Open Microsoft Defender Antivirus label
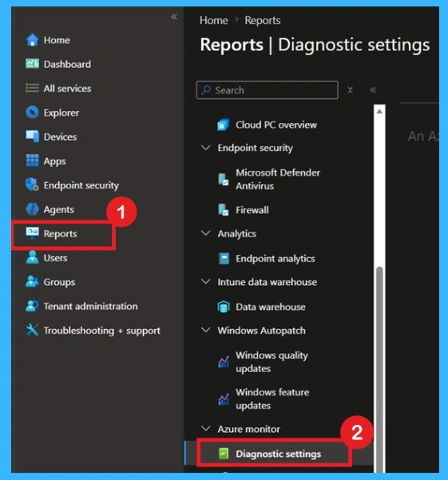 click(x=278, y=180)
